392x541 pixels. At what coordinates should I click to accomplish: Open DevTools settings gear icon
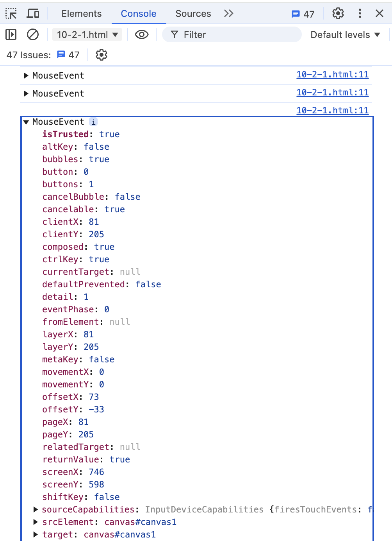tap(338, 14)
